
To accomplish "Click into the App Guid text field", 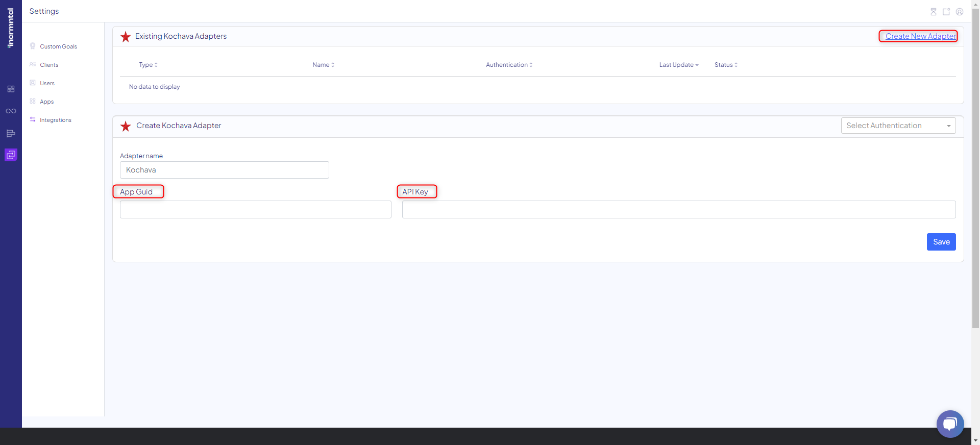I will (255, 210).
